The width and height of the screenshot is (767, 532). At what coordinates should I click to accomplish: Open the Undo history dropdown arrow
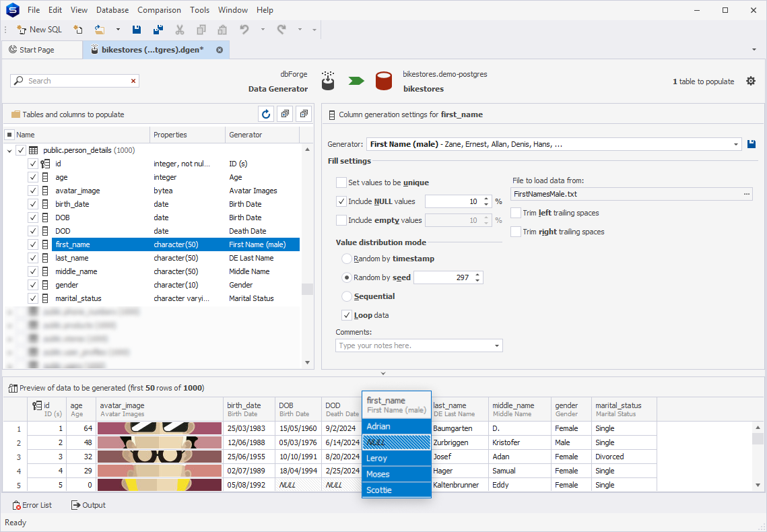coord(263,30)
